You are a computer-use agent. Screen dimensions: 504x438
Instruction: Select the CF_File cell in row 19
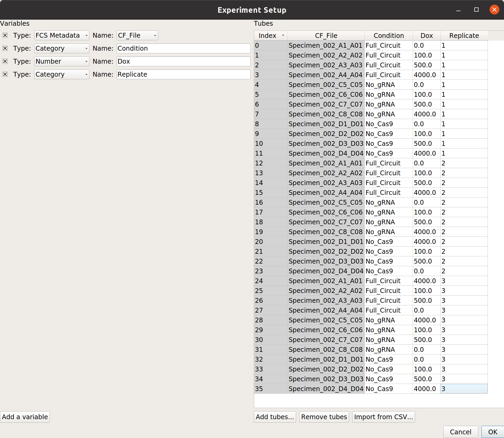[326, 232]
